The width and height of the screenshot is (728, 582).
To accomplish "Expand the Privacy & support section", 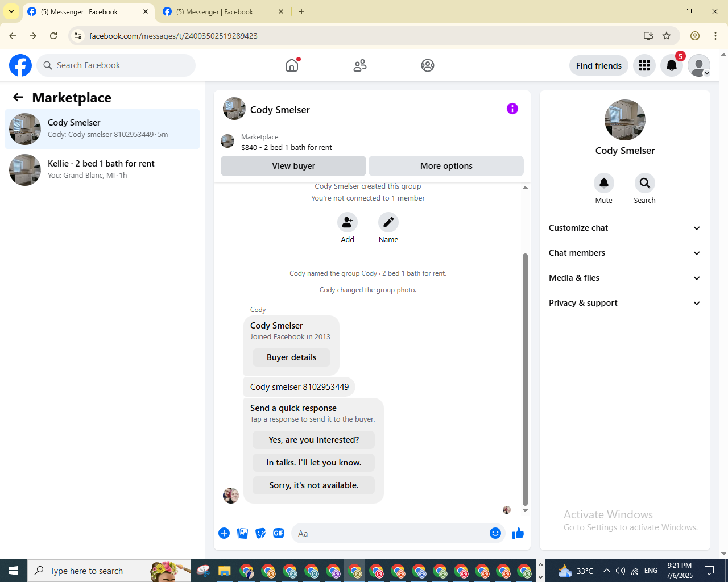I will [625, 303].
